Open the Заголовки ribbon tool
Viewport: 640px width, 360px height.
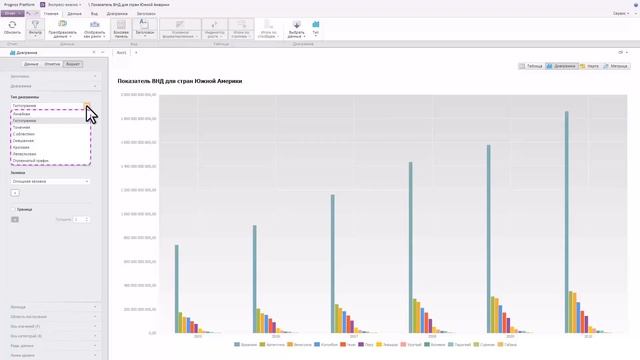(144, 24)
